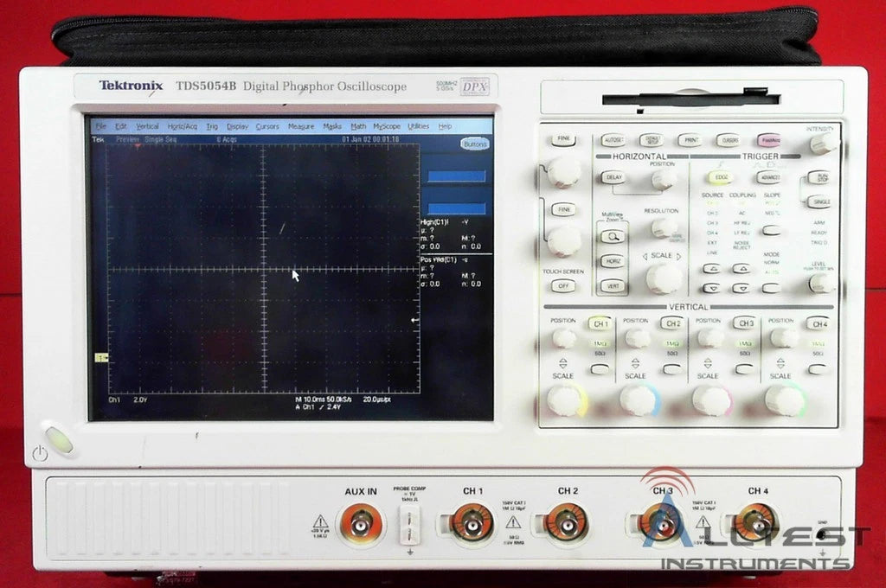Push the trigger SOURCE up-arrow button
This screenshot has width=886, height=588.
click(711, 269)
